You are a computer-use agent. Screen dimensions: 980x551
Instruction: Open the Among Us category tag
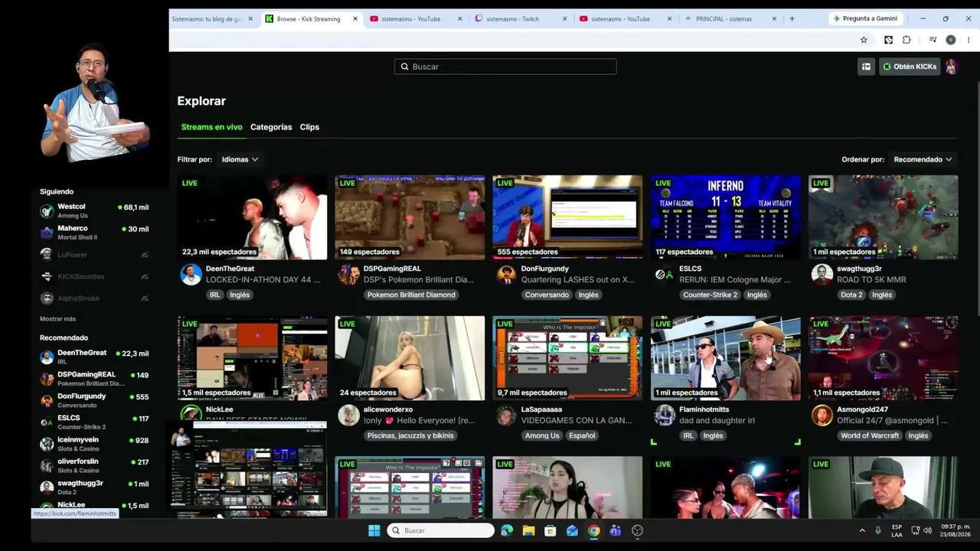tap(542, 435)
